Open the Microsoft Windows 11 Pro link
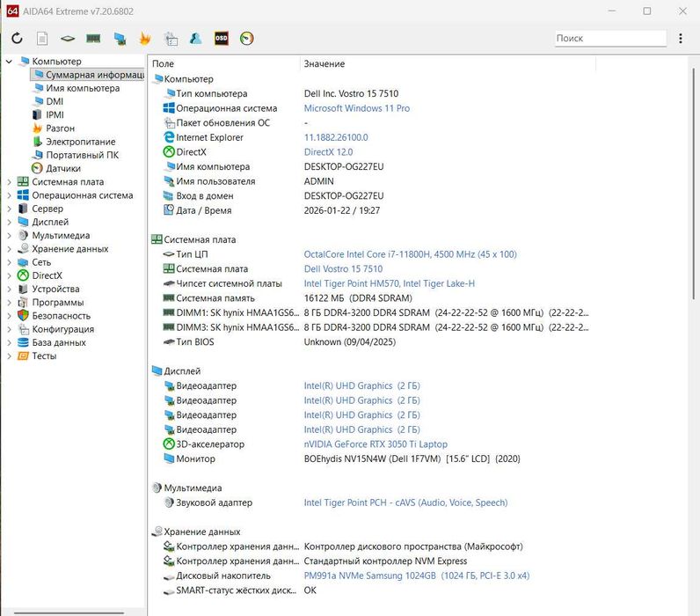Viewport: 700px width, 616px height. 357,108
